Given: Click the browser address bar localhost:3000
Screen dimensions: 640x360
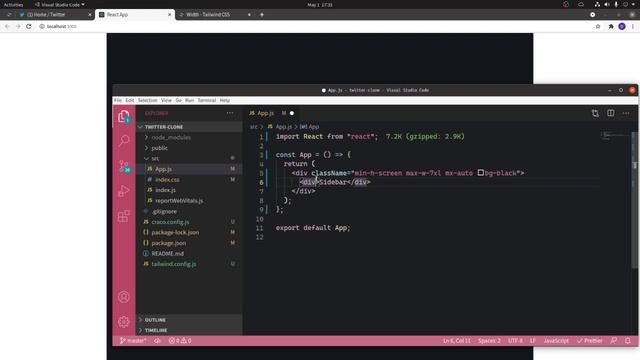Looking at the screenshot, I should (x=314, y=26).
